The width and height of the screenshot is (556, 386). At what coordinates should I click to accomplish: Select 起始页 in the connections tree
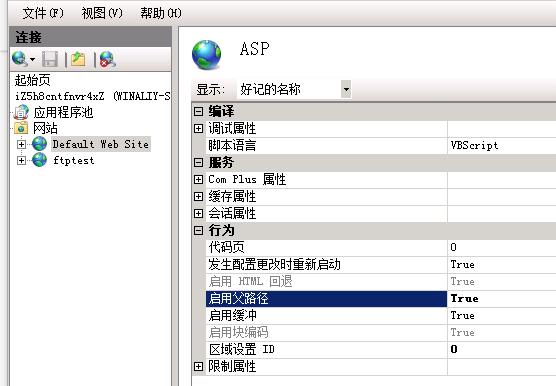(x=32, y=80)
